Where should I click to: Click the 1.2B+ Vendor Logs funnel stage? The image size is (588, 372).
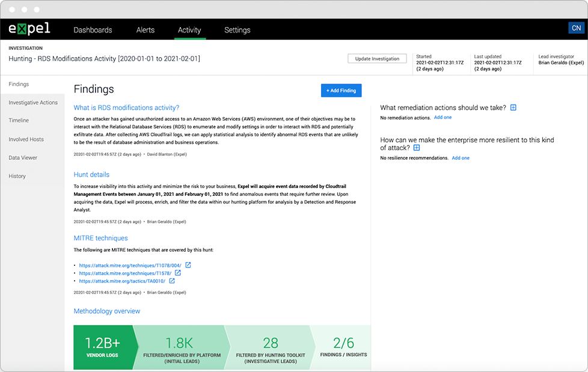tap(102, 347)
